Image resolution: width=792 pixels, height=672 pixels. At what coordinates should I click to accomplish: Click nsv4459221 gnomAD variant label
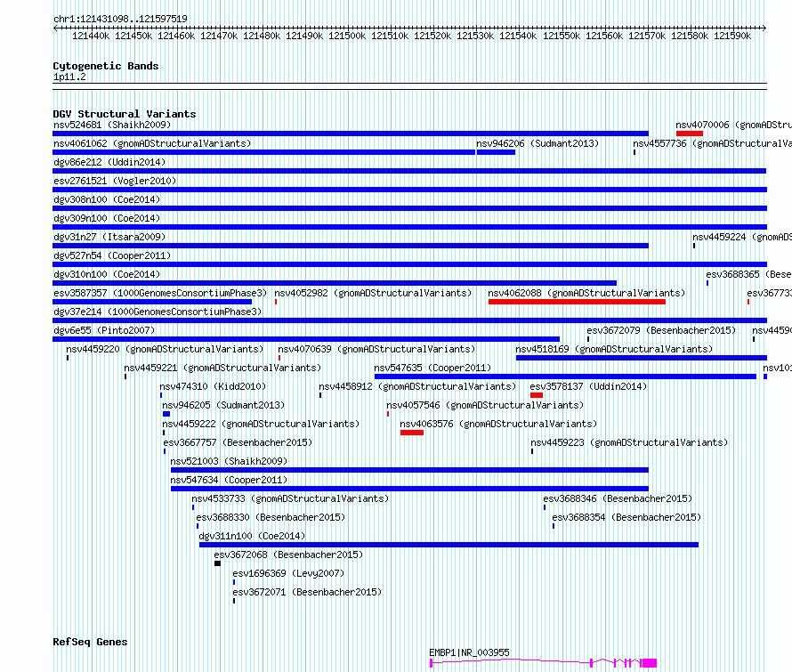coord(222,368)
